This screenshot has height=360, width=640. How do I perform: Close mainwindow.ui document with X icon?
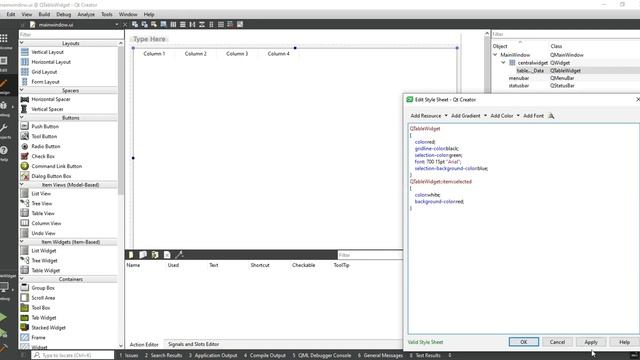pyautogui.click(x=125, y=24)
